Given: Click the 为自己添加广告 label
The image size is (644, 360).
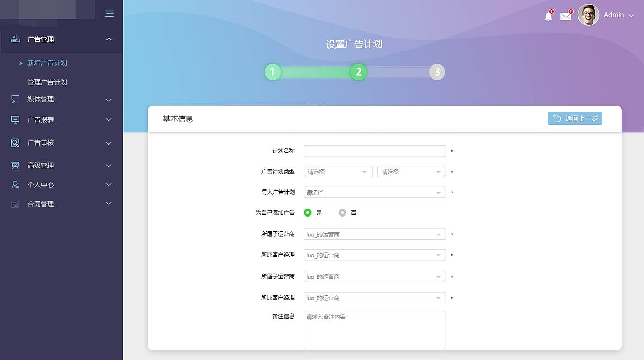Looking at the screenshot, I should (x=275, y=213).
